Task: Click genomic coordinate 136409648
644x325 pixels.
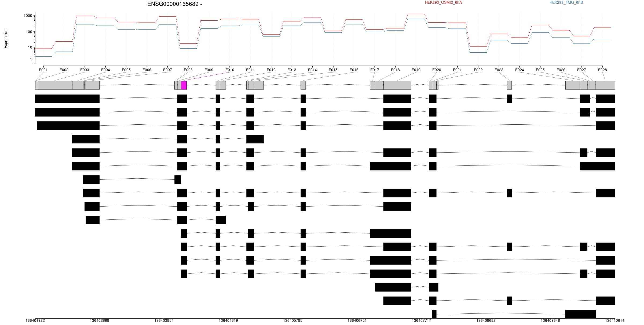Action: coord(550,320)
